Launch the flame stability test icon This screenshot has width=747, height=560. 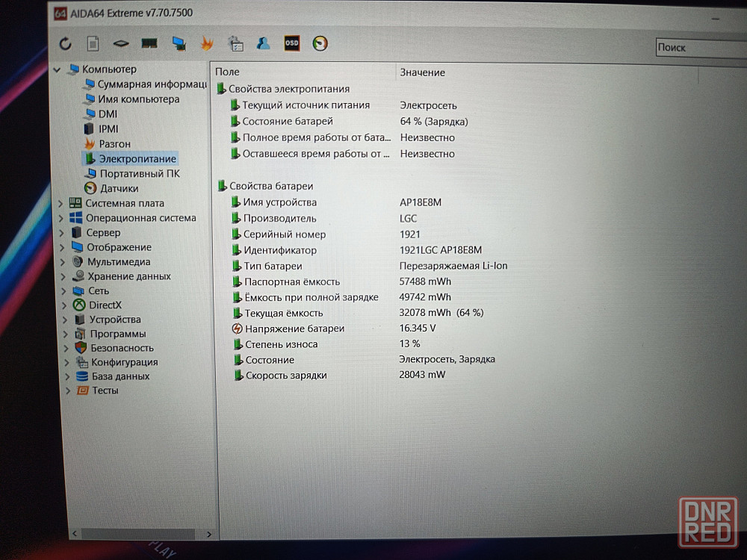tap(207, 43)
